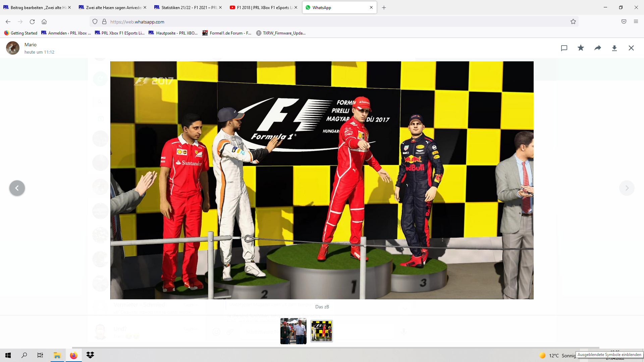
Task: Download the image from the viewer toolbar
Action: (x=614, y=48)
